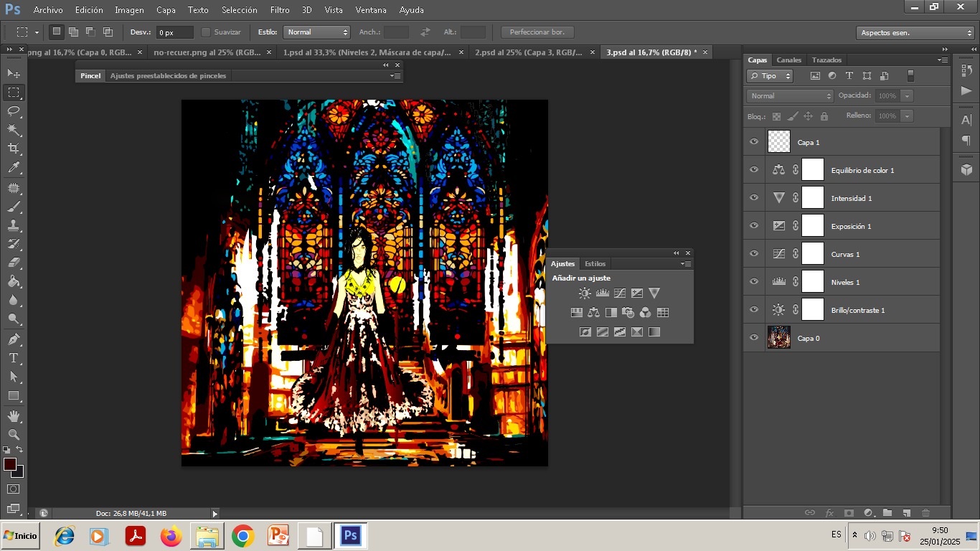The height and width of the screenshot is (551, 980).
Task: Open the Filtro menu
Action: (x=280, y=10)
